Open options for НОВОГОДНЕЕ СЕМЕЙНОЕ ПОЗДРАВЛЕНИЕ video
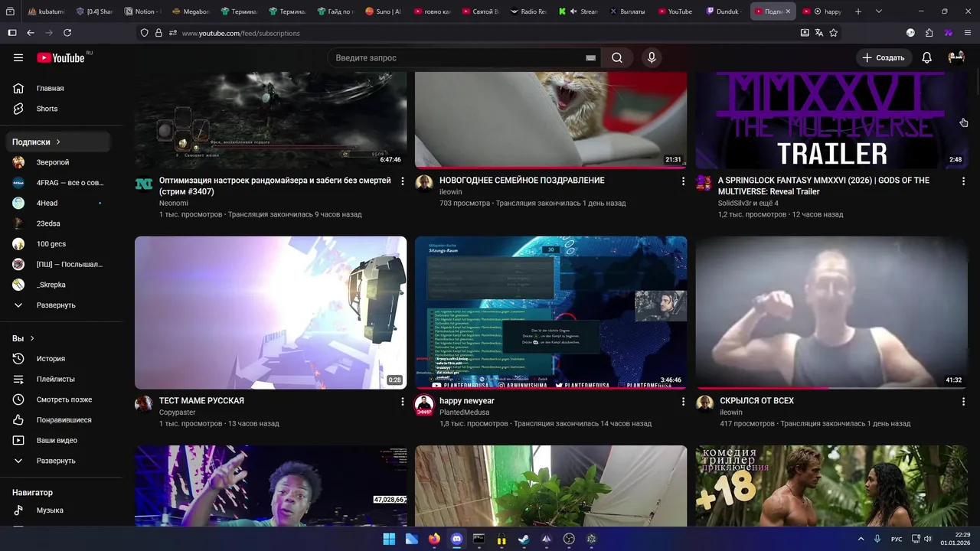980x551 pixels. click(x=683, y=181)
